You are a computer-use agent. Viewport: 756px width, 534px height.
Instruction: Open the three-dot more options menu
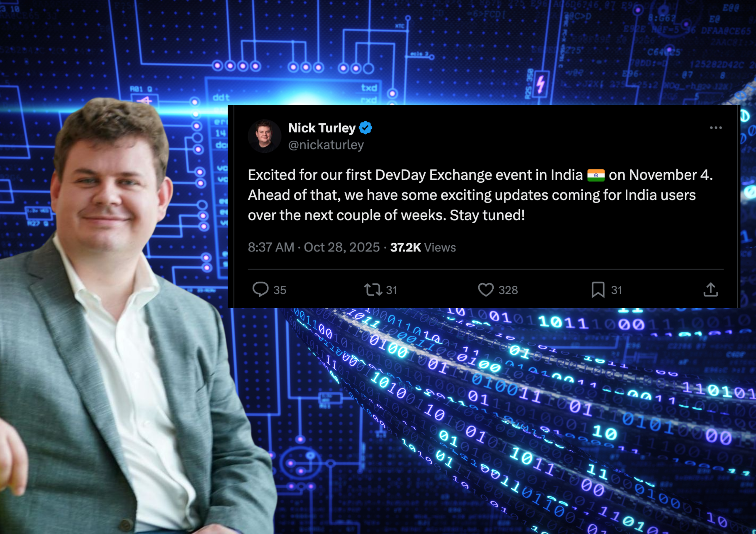716,128
